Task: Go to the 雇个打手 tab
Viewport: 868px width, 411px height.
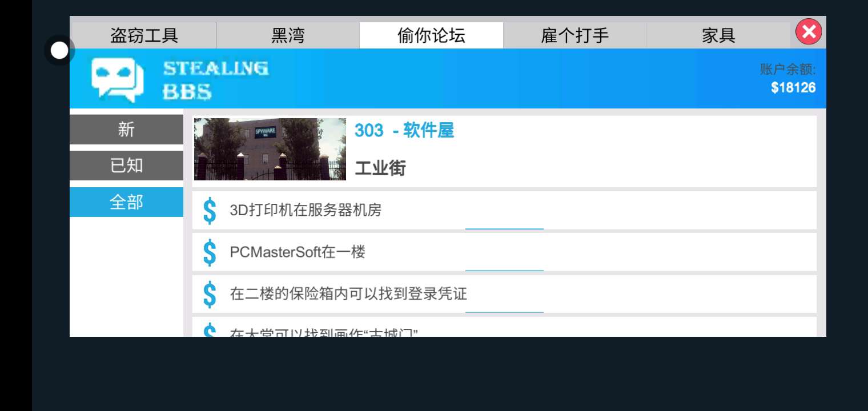Action: [574, 35]
